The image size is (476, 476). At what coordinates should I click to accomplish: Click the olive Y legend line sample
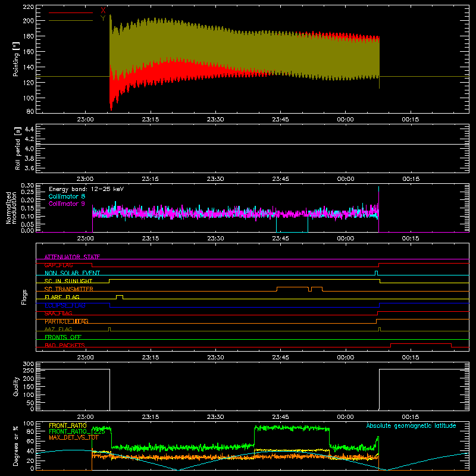point(71,20)
